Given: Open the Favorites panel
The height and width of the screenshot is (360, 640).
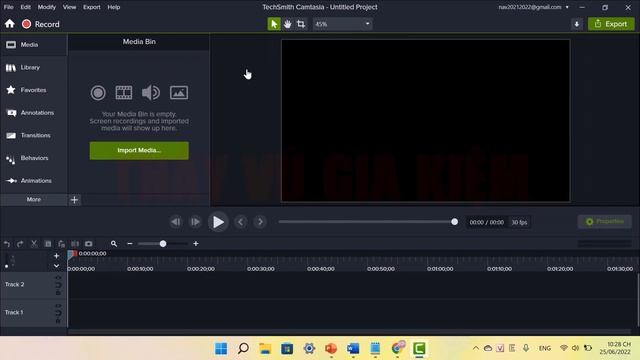Looking at the screenshot, I should (33, 90).
